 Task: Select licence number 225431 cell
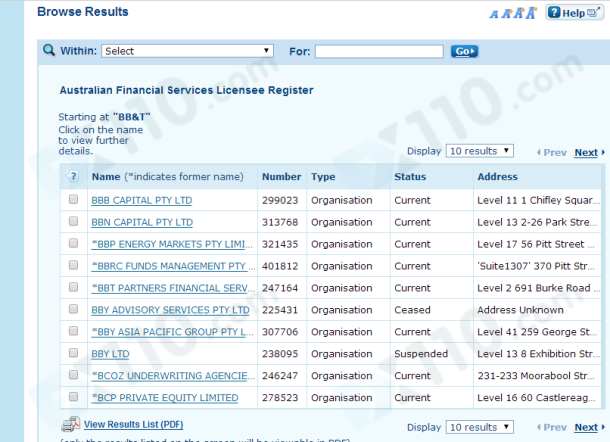280,310
